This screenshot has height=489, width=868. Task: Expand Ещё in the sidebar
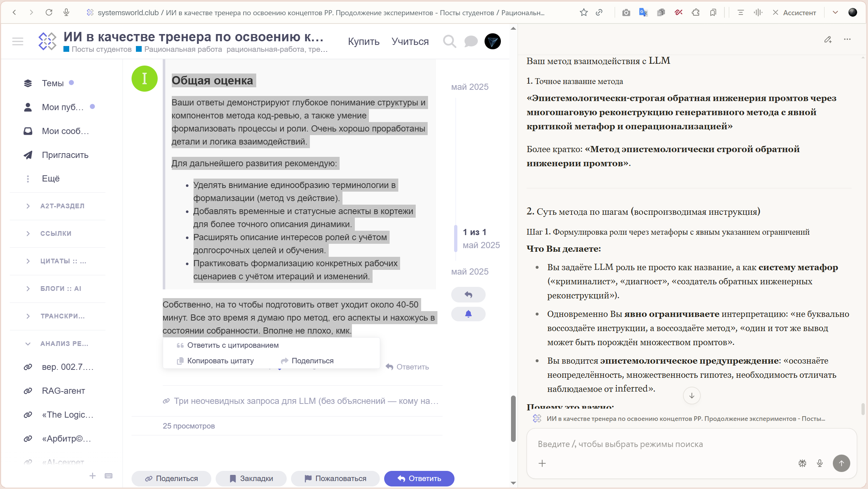click(x=50, y=179)
